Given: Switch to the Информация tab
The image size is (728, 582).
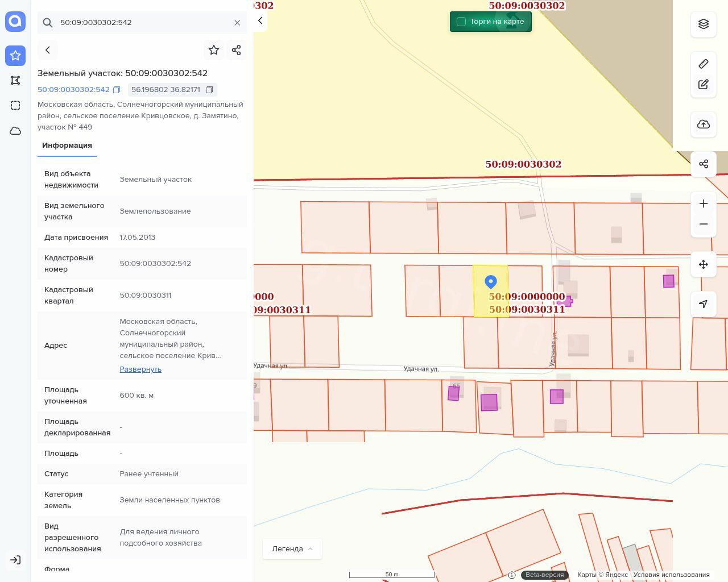Looking at the screenshot, I should pyautogui.click(x=67, y=145).
